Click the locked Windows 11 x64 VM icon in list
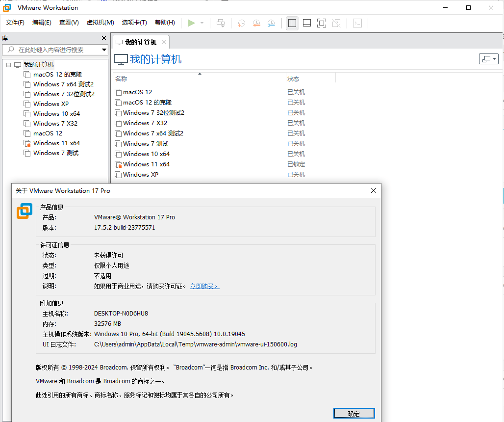This screenshot has width=504, height=422. 118,164
